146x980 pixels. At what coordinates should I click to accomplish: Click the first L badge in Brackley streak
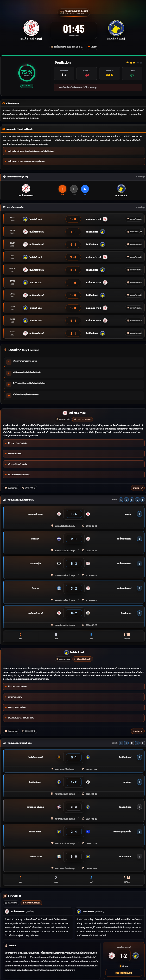tap(121, 500)
